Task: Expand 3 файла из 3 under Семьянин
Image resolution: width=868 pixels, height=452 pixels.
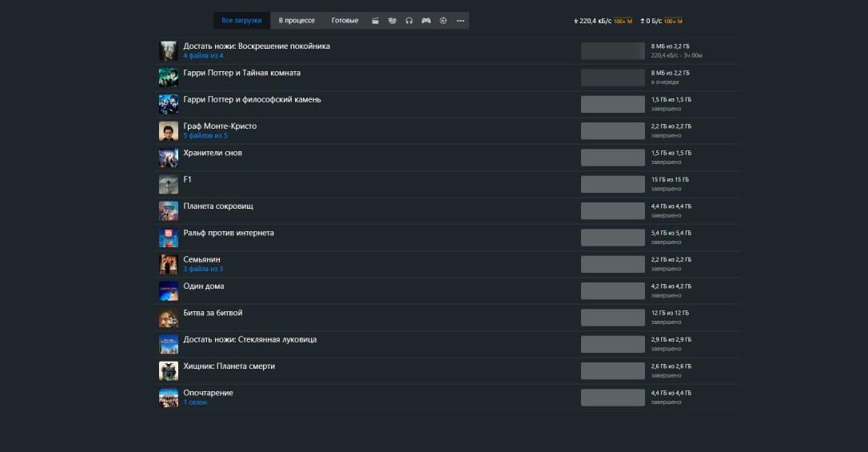Action: click(203, 269)
